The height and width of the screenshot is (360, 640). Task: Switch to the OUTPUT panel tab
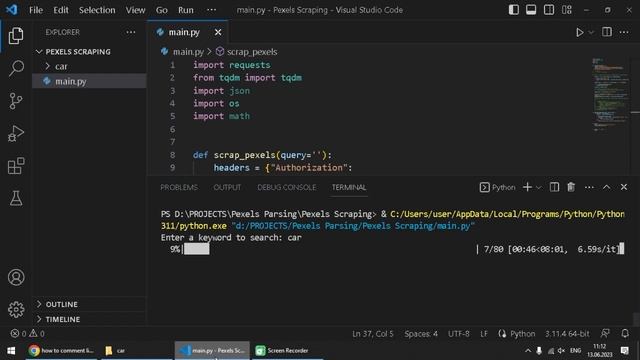pyautogui.click(x=227, y=187)
